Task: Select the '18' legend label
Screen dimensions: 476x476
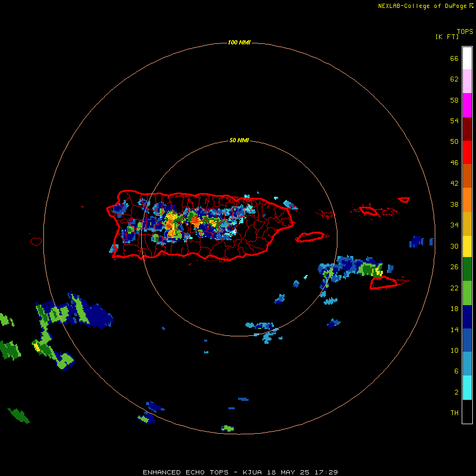Action: 454,309
